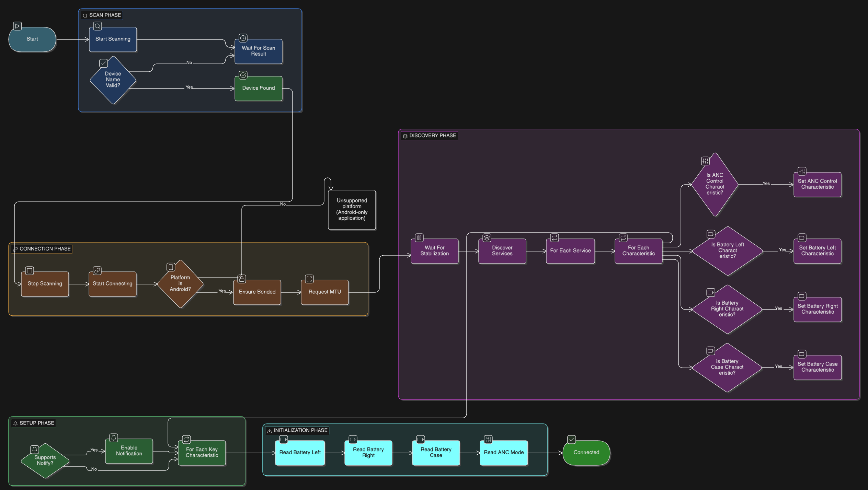Click sliders icon on Read ANC Mode node
Screen dimensions: 868x490
[x=488, y=440]
